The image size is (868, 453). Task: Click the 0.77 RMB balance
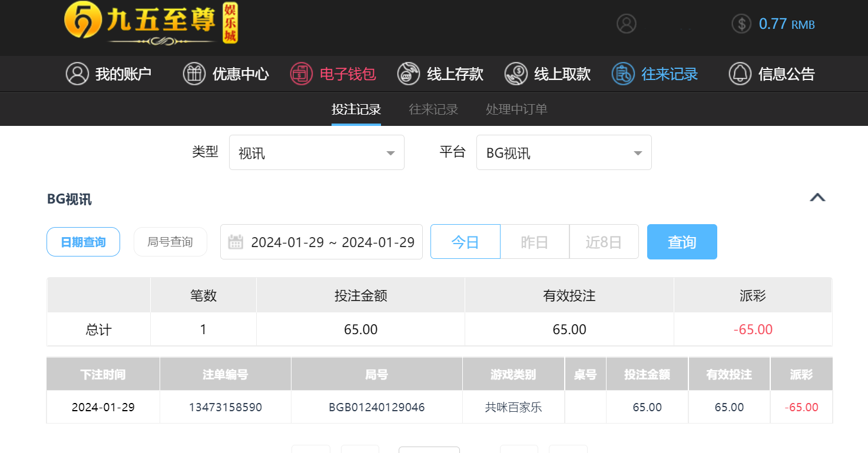[787, 24]
